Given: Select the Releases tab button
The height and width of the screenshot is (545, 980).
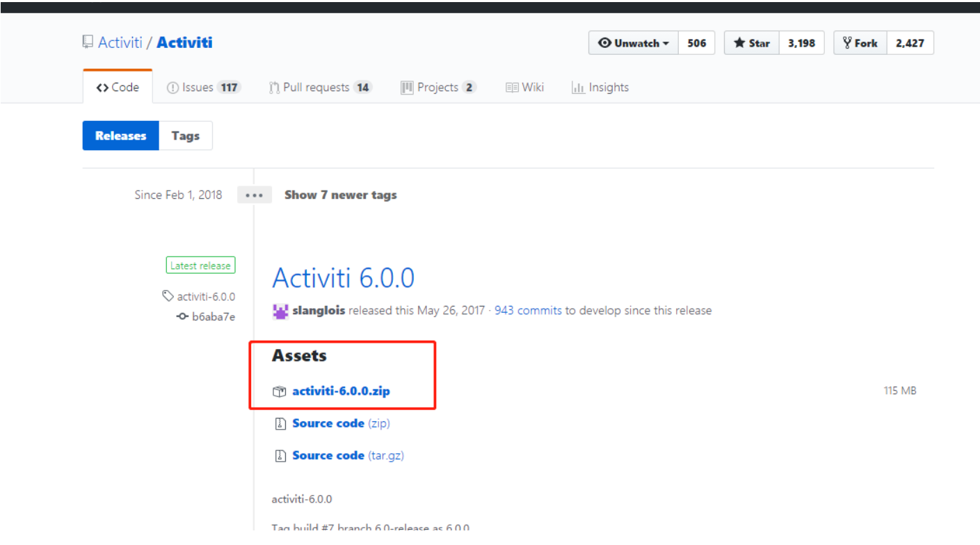Looking at the screenshot, I should pyautogui.click(x=121, y=136).
